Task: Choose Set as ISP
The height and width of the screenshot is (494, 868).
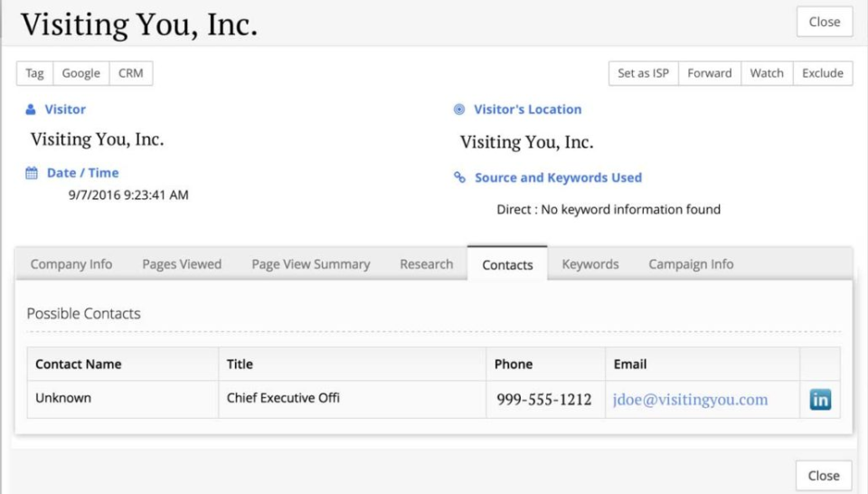Action: [x=644, y=73]
